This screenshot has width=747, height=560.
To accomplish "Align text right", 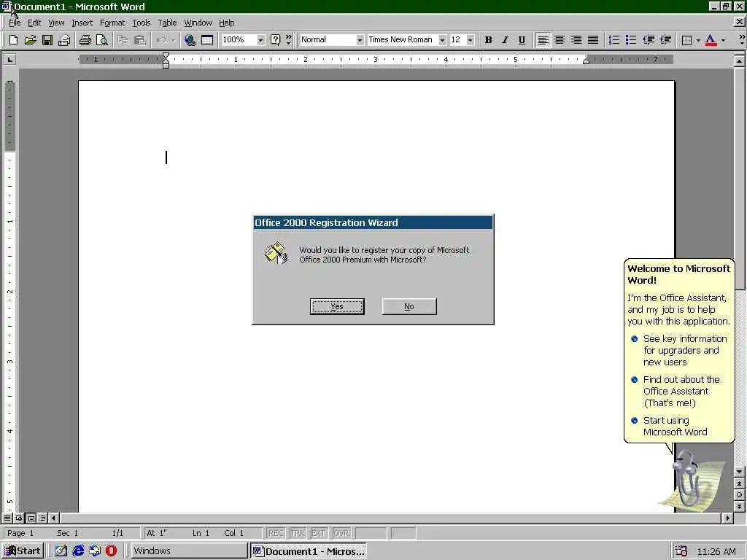I will point(576,40).
